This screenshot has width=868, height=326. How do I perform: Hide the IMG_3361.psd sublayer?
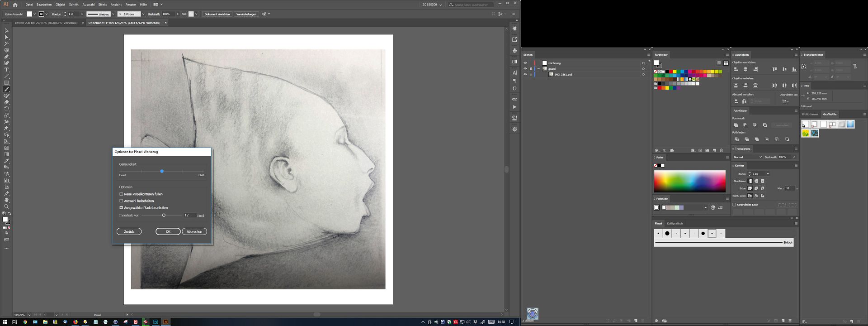click(525, 74)
